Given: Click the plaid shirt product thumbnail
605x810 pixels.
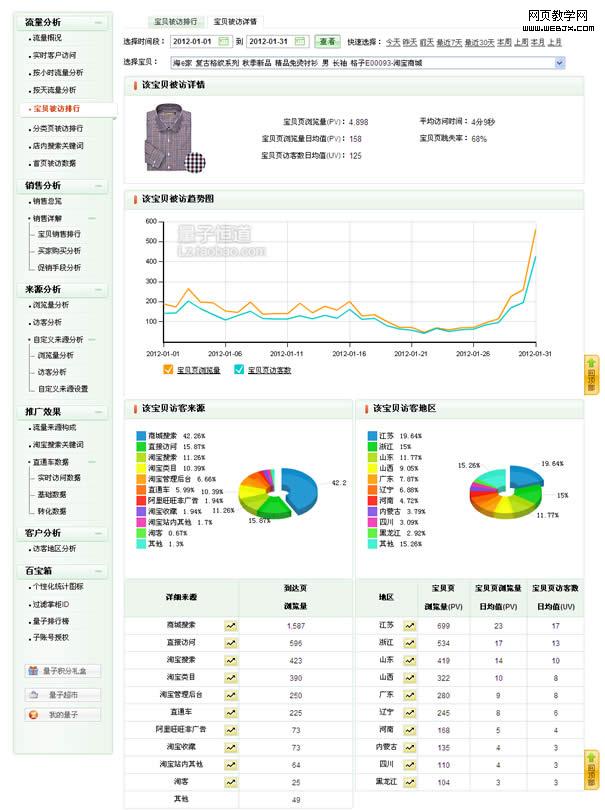Looking at the screenshot, I should 171,136.
